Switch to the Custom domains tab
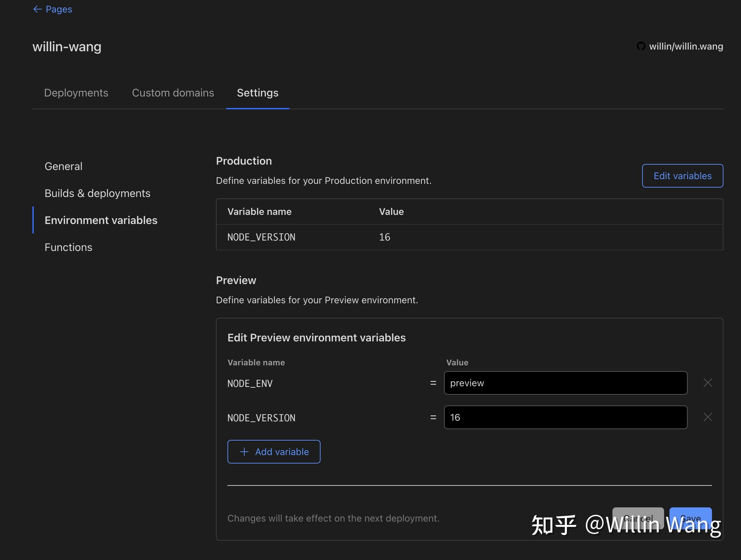This screenshot has height=560, width=741. [x=173, y=93]
